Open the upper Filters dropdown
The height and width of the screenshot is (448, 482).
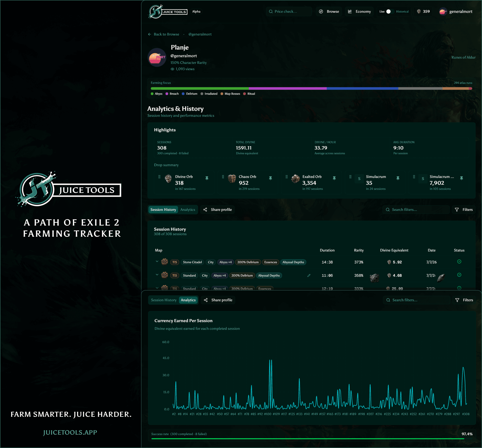(x=463, y=210)
